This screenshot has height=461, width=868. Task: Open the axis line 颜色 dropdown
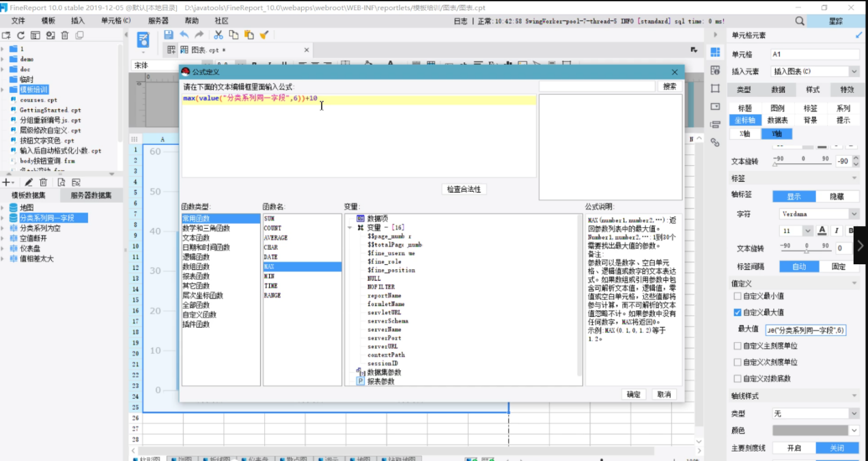coord(854,430)
